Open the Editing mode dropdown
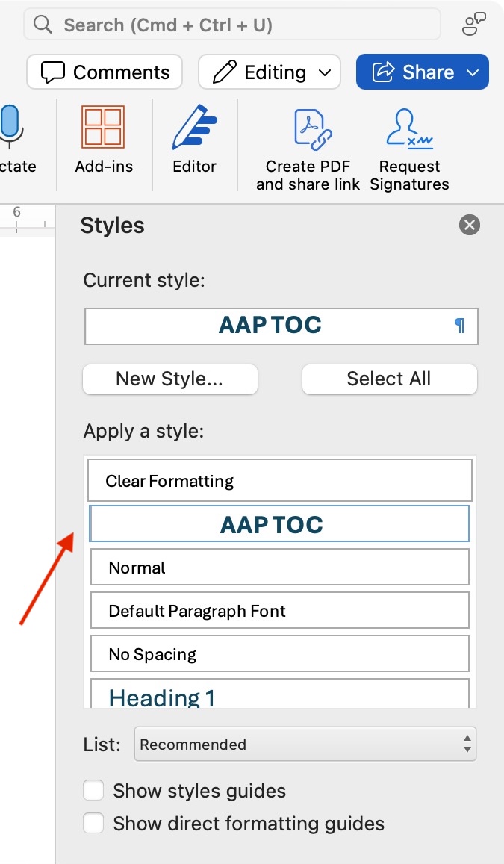504x864 pixels. pyautogui.click(x=270, y=72)
